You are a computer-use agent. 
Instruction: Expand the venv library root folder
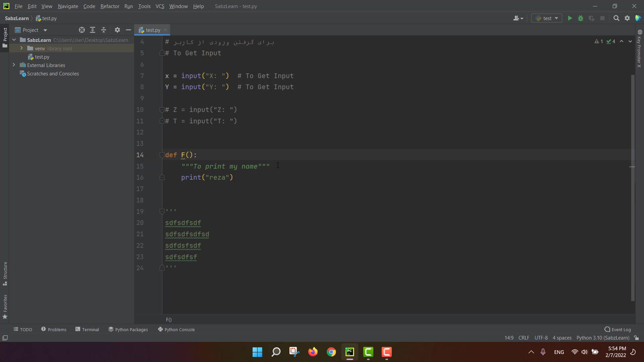coord(21,48)
